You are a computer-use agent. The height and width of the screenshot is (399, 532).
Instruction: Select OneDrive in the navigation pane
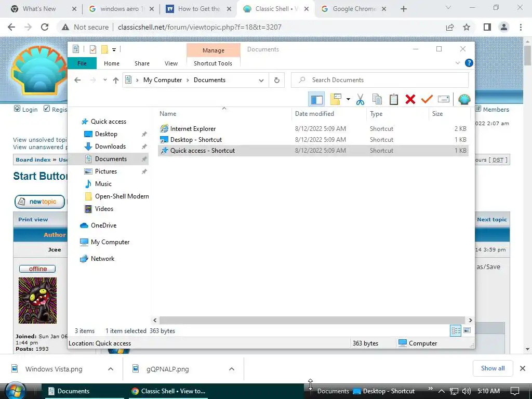point(103,225)
